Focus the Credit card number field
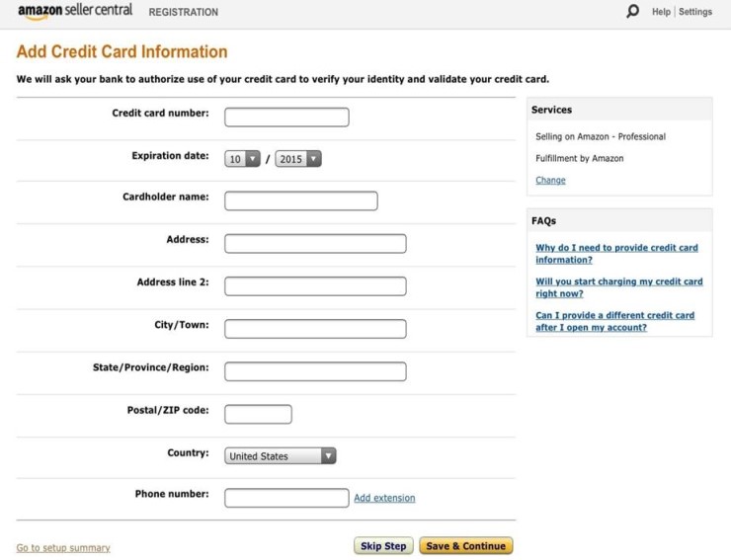The height and width of the screenshot is (560, 731). (x=286, y=118)
